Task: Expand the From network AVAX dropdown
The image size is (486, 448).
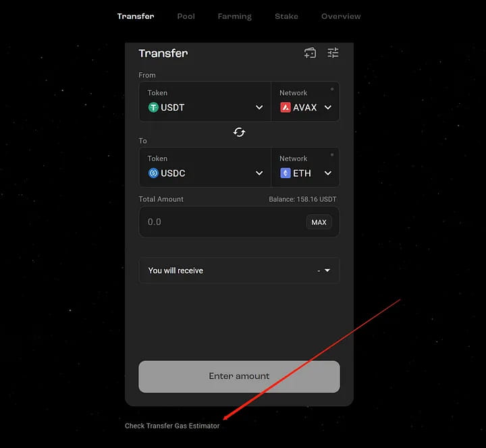Action: 305,101
